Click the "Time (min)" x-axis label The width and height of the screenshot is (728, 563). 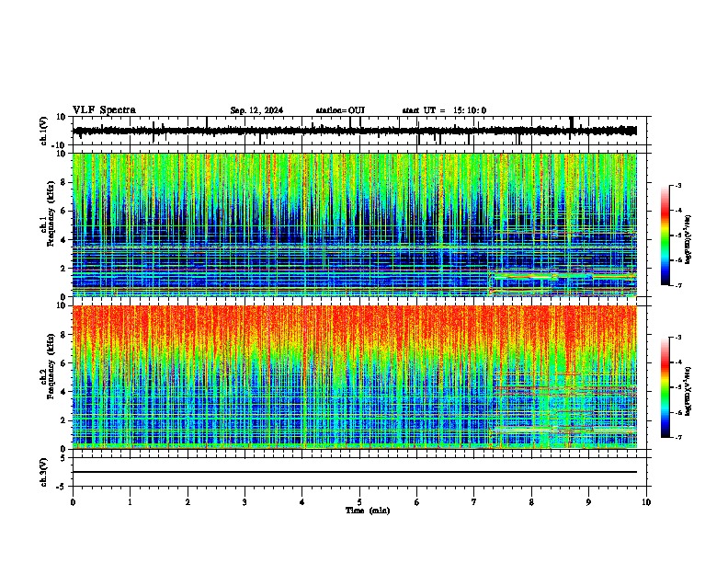[368, 511]
